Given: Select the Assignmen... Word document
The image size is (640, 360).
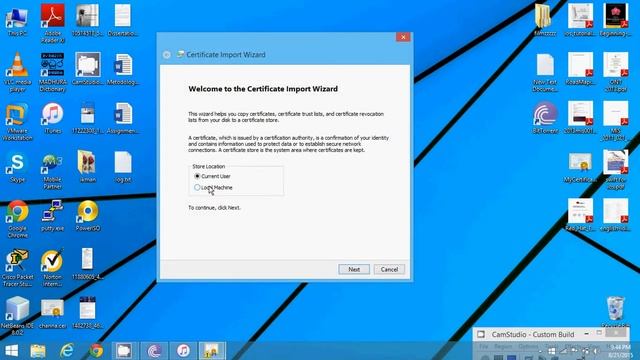Looking at the screenshot, I should pos(122,118).
